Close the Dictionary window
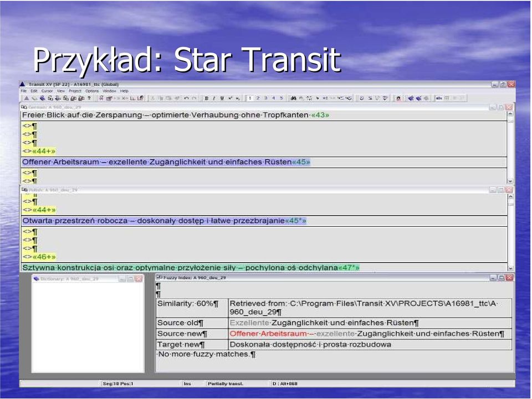 point(139,279)
